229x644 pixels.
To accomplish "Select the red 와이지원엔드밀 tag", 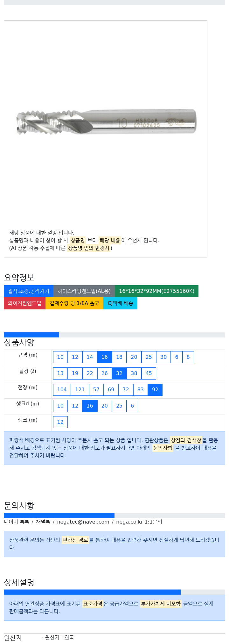I will (24, 303).
